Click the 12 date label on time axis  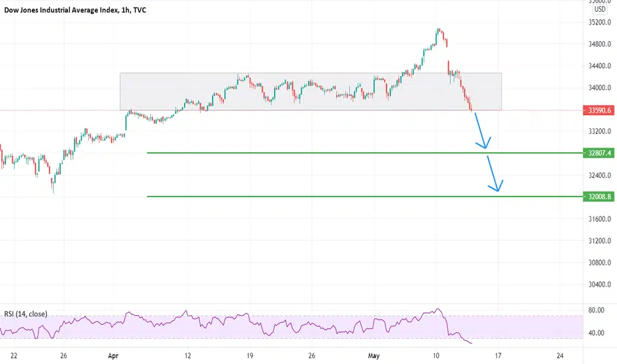[x=188, y=356]
